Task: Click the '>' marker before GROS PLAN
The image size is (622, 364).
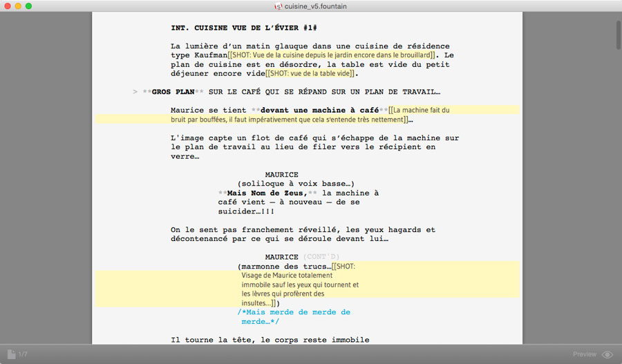Action: tap(135, 92)
